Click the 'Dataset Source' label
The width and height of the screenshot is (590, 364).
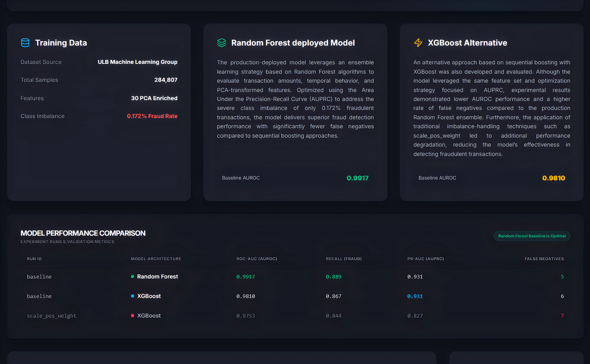pos(41,62)
